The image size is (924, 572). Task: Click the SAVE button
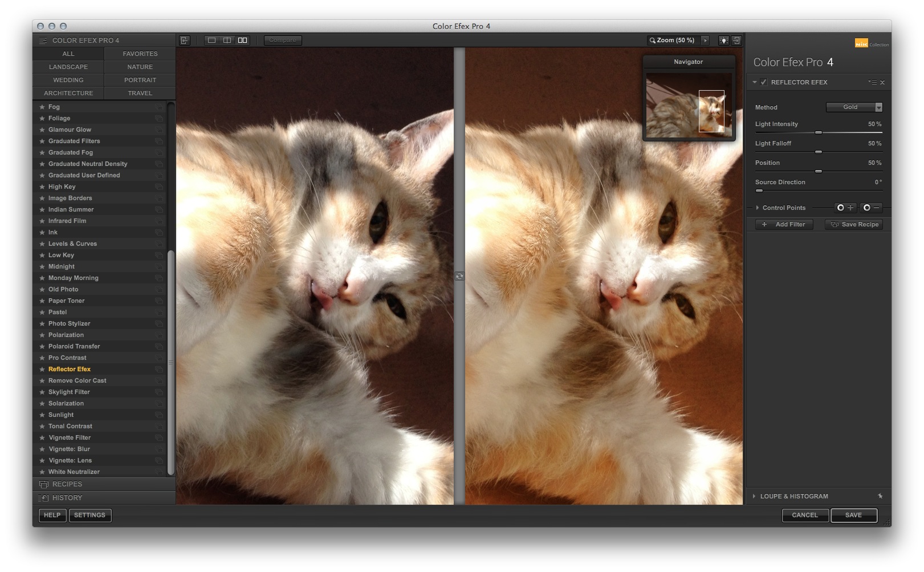pos(853,515)
